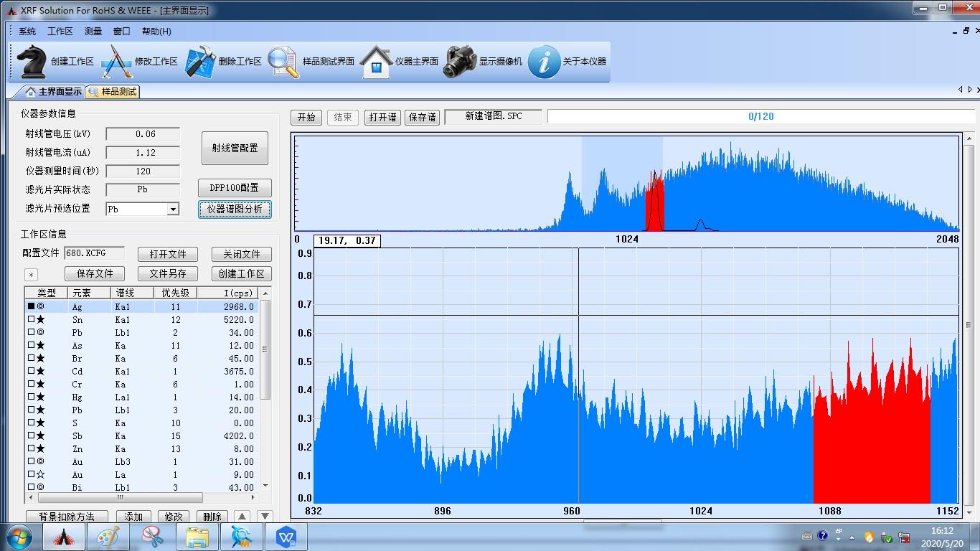The image size is (980, 551).
Task: Toggle the checkbox on the Cd row
Action: click(31, 372)
